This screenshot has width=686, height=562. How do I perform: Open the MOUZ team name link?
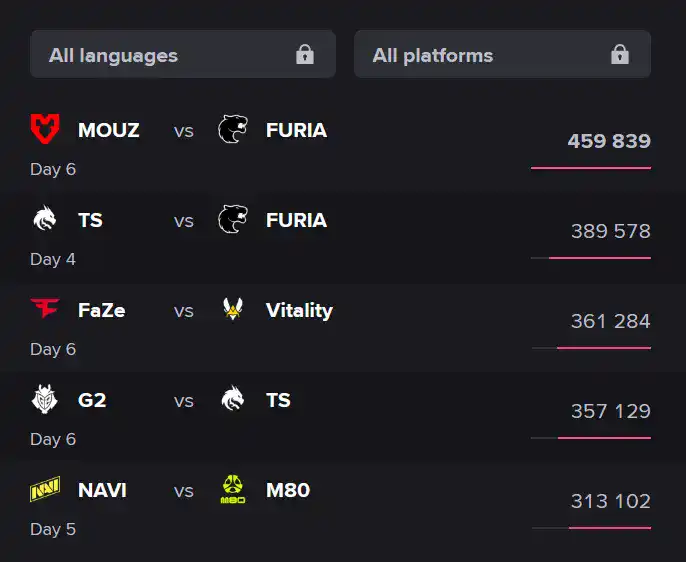tap(108, 130)
